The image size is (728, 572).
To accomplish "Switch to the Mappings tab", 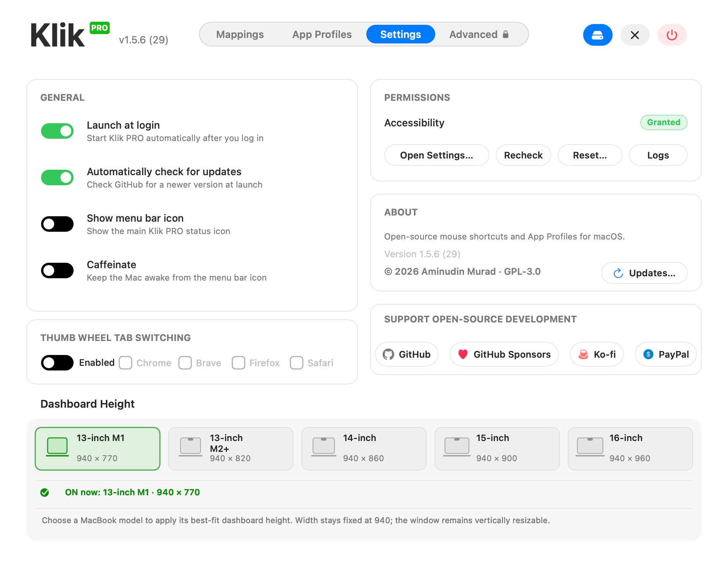I will tap(240, 34).
